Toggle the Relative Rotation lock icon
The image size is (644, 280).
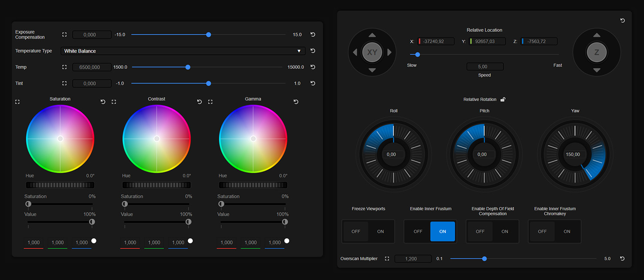tap(503, 100)
